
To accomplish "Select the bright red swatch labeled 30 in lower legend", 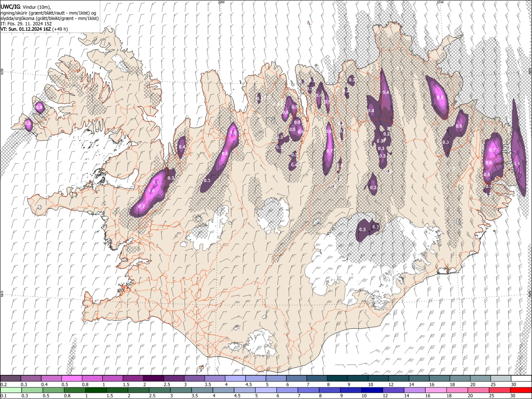I will [x=521, y=390].
